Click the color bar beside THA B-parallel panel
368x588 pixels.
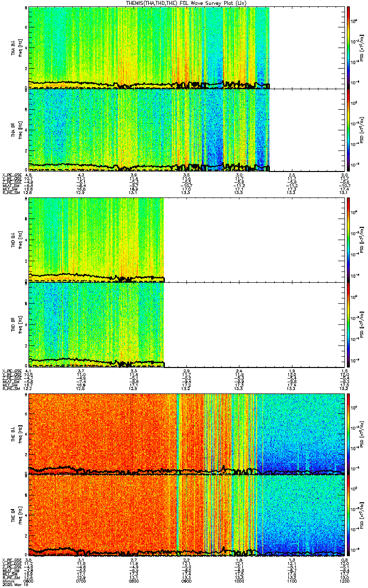point(349,129)
